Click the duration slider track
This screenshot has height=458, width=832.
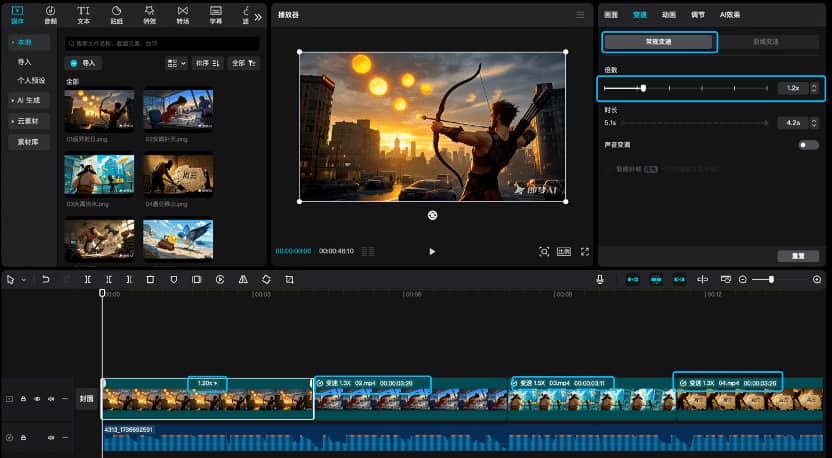click(695, 123)
